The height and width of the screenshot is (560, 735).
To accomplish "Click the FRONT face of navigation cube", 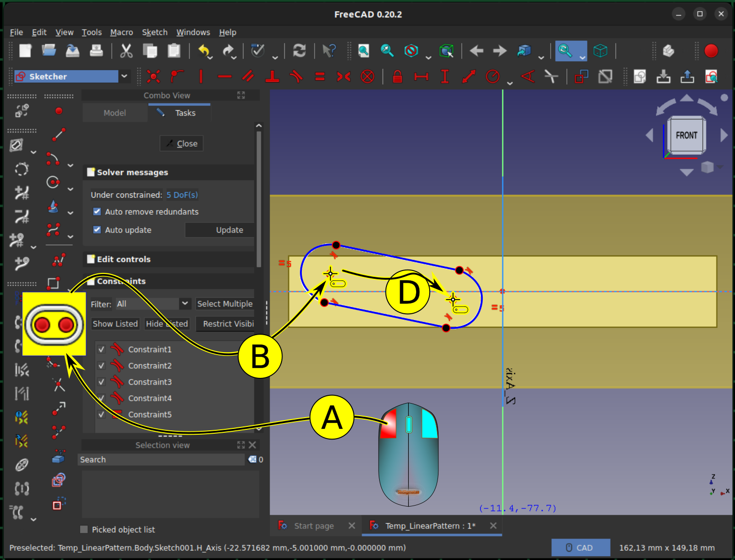I will tap(686, 136).
